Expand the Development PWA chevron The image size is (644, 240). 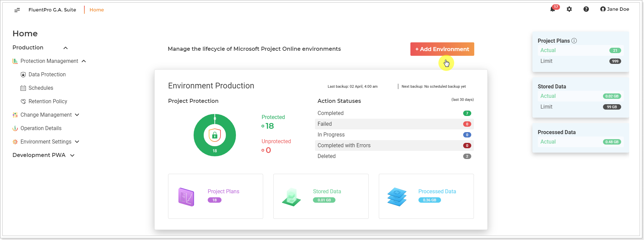pos(72,155)
